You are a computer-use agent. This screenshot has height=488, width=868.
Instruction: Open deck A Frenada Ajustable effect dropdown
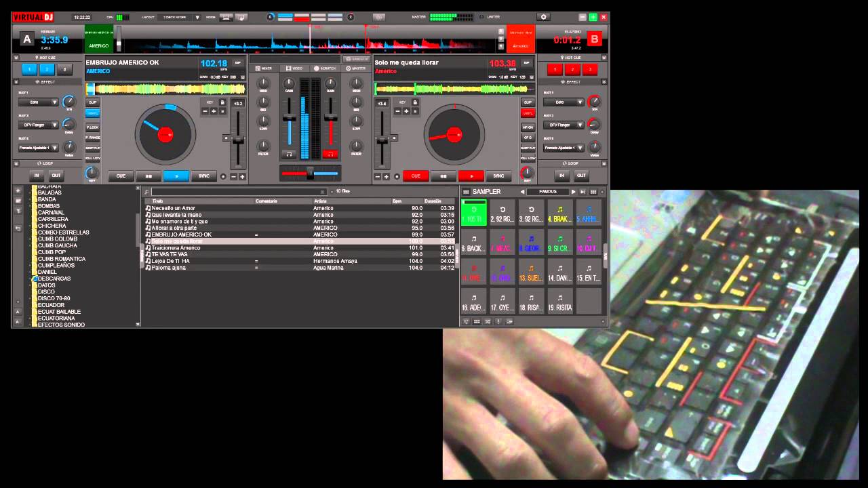coord(39,148)
